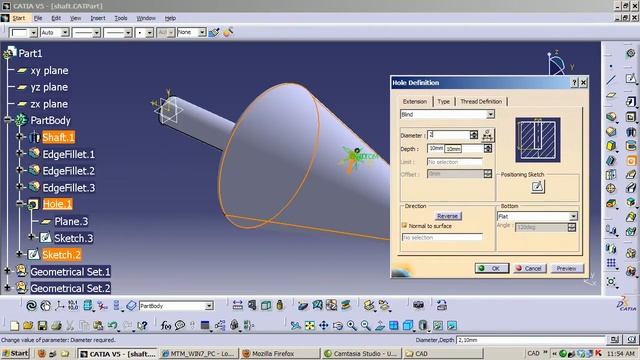Open the Insert menu

pos(98,18)
